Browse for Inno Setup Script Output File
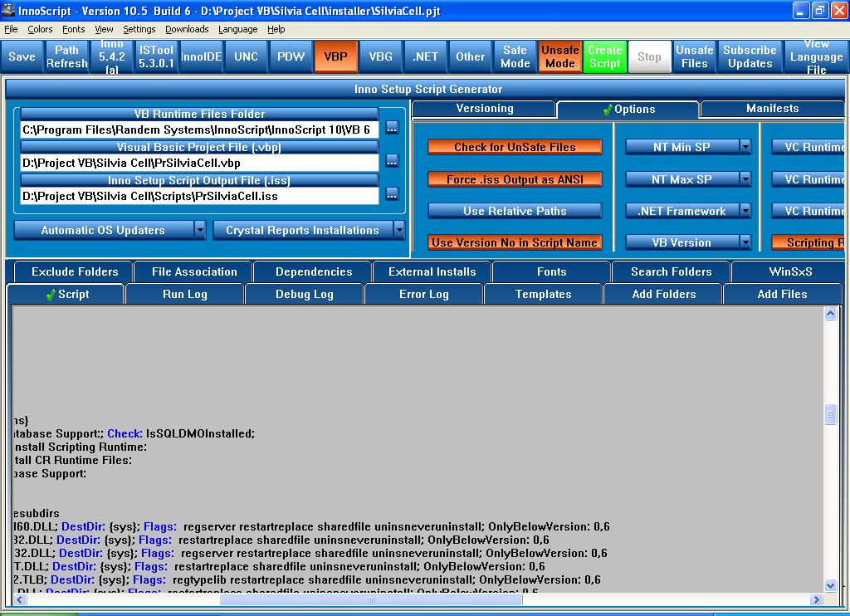The height and width of the screenshot is (616, 850). coord(392,194)
